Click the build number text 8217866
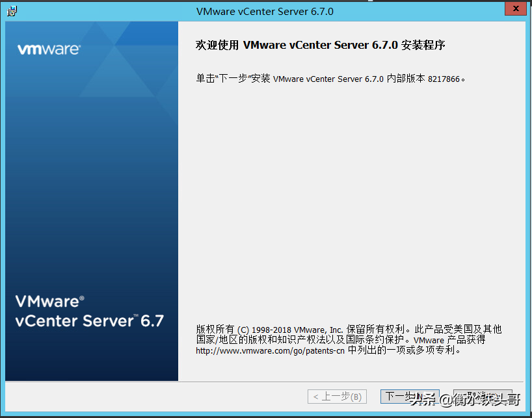Screen dimensions: 532x418 click(444, 79)
